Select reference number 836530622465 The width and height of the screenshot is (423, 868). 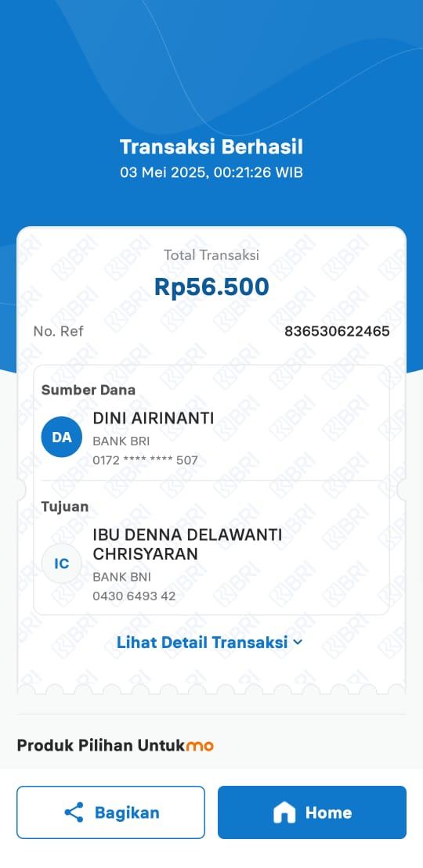(x=337, y=332)
